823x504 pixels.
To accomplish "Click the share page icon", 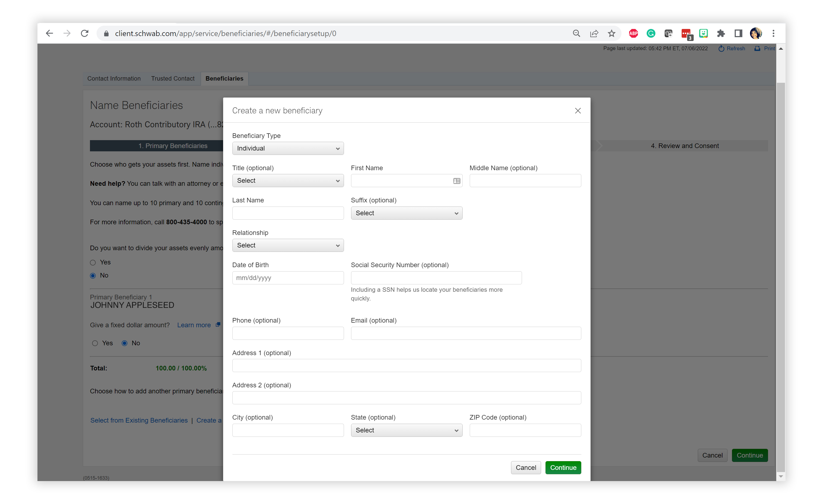I will pos(594,33).
